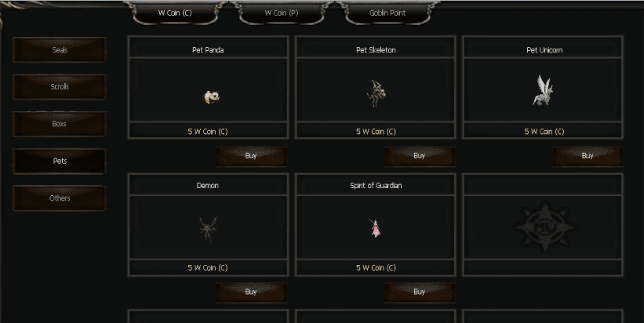
Task: Select the Pets category button
Action: pyautogui.click(x=60, y=161)
